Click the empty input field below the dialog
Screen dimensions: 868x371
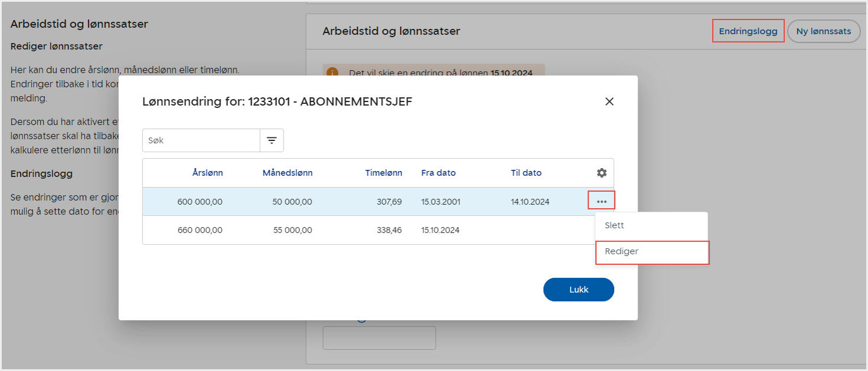point(379,338)
